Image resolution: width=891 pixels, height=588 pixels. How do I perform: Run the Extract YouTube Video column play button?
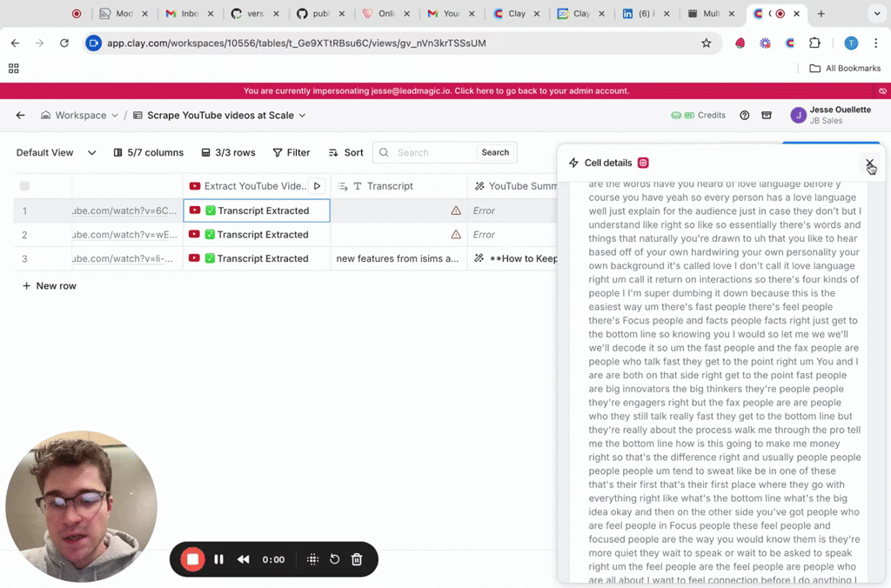coord(317,186)
